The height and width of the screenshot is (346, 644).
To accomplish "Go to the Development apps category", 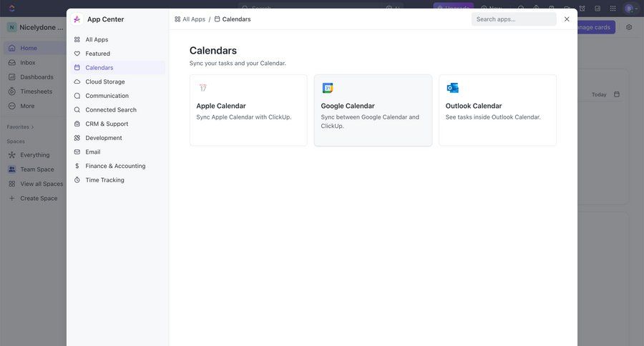I will (104, 138).
